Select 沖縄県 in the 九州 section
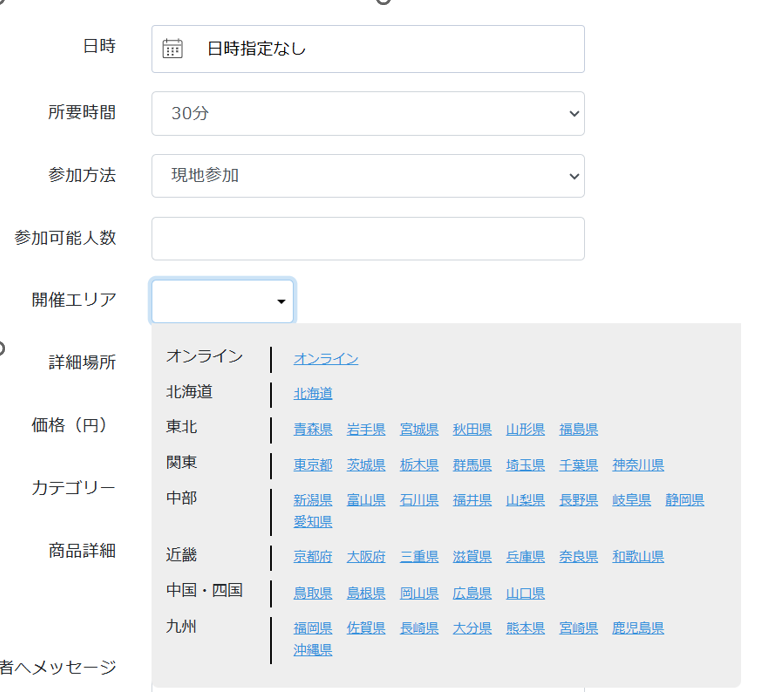 point(312,650)
